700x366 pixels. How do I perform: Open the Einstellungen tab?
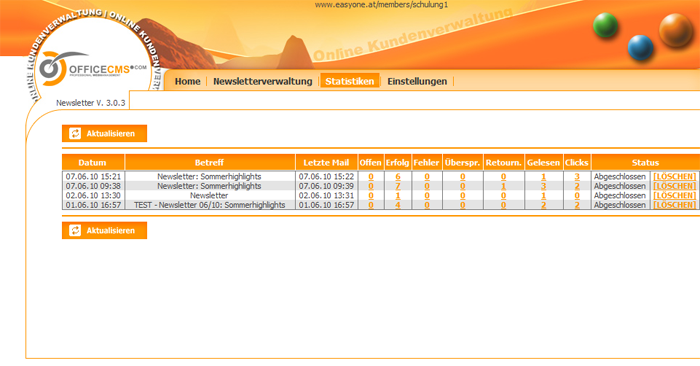click(417, 81)
